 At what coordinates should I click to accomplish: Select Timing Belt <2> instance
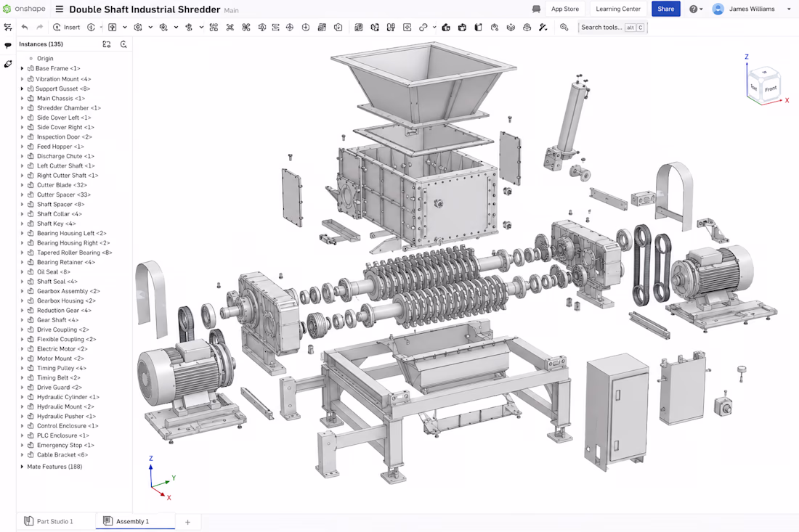[x=59, y=377]
